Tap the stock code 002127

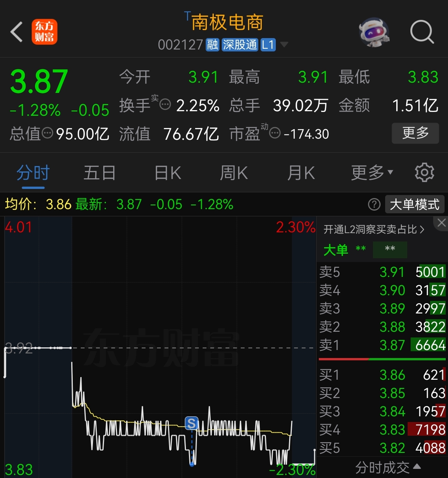point(180,45)
